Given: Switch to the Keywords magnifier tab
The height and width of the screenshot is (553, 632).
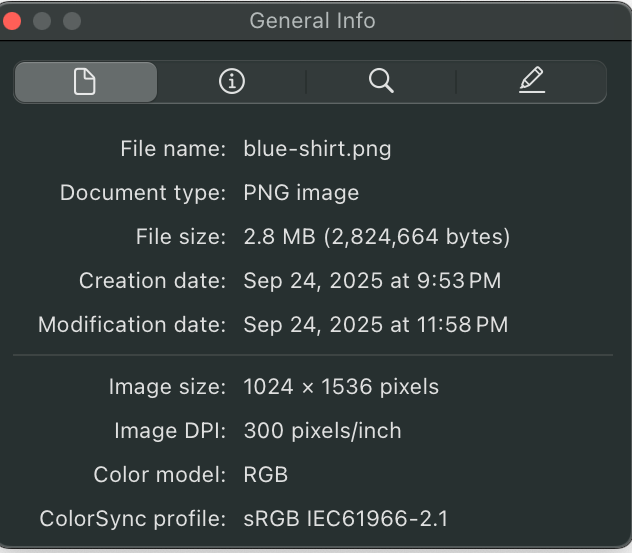Looking at the screenshot, I should click(381, 81).
